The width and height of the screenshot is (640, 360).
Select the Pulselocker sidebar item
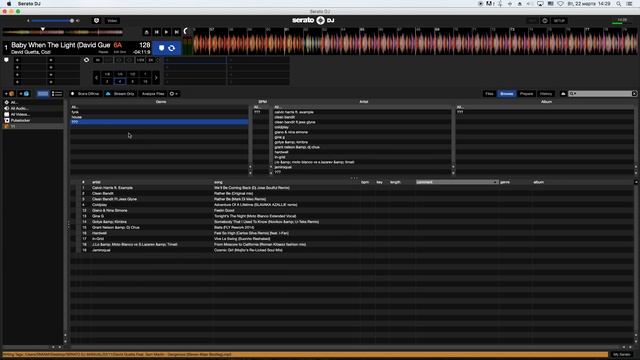33,120
